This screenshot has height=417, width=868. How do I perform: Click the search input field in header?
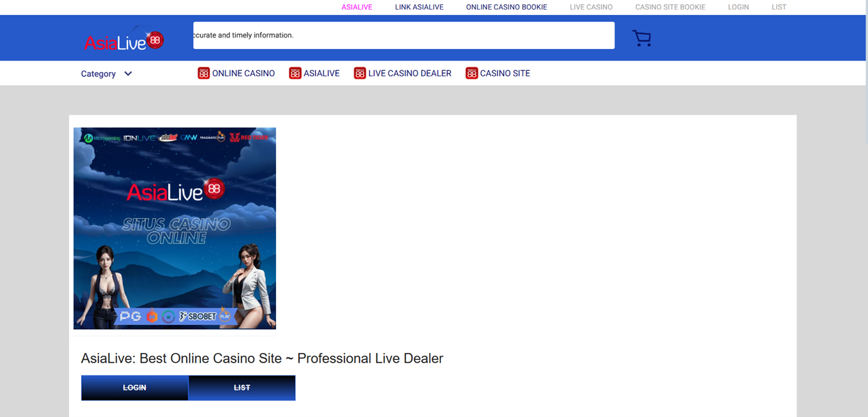[x=403, y=35]
